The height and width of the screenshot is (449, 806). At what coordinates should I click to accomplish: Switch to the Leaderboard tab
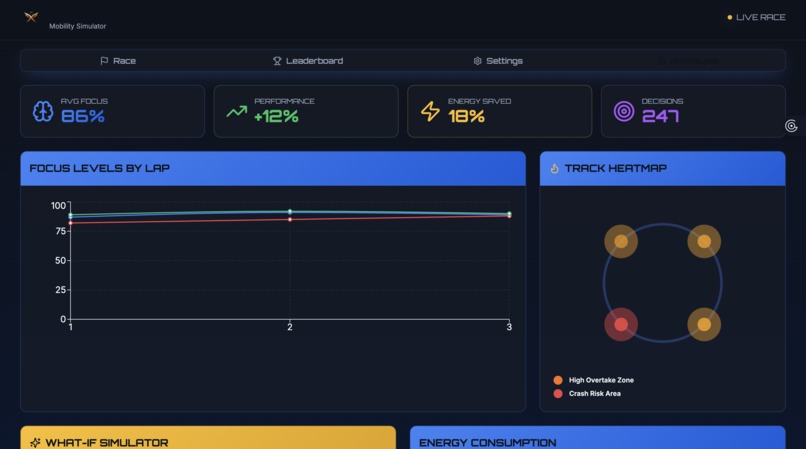pyautogui.click(x=308, y=61)
